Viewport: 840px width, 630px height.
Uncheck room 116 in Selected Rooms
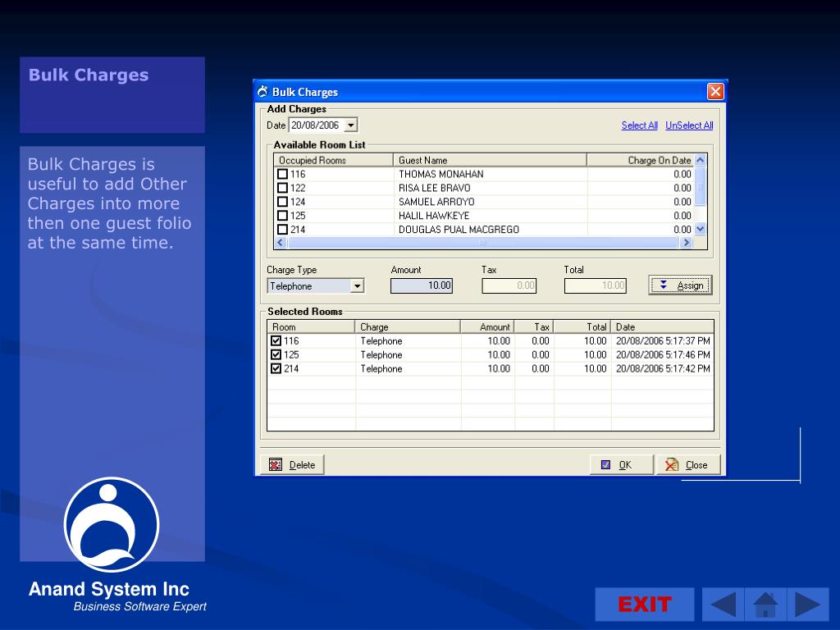276,340
